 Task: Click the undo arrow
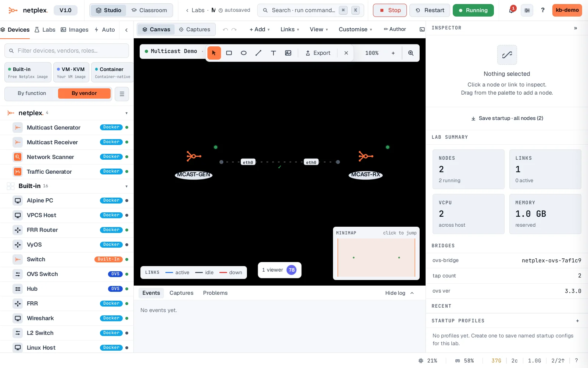point(225,29)
